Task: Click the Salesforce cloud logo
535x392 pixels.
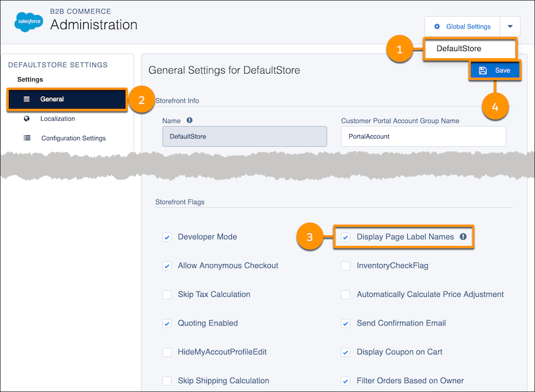Action: (x=29, y=21)
